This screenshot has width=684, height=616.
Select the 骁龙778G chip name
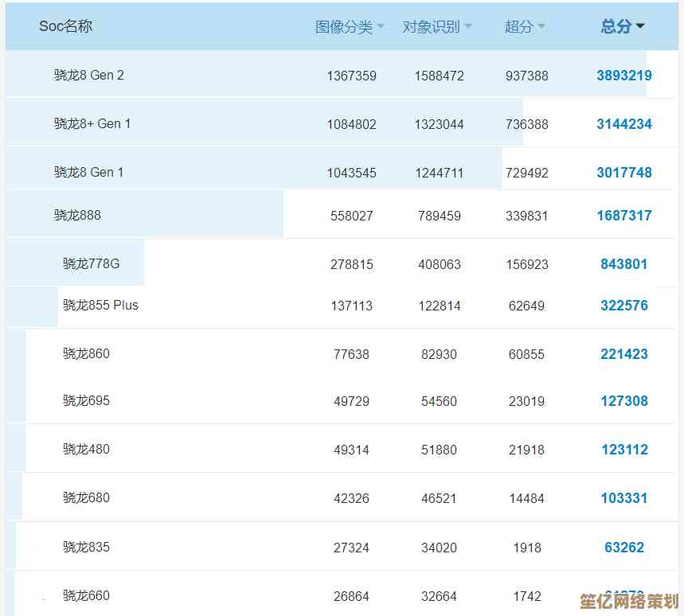point(91,263)
